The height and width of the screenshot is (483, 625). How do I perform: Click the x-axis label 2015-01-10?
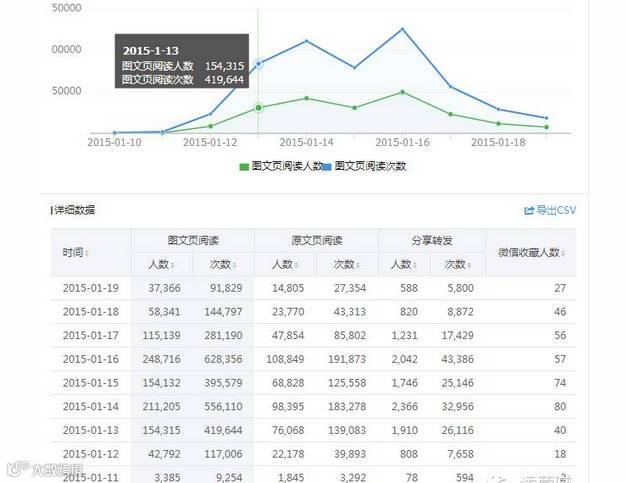[x=114, y=143]
